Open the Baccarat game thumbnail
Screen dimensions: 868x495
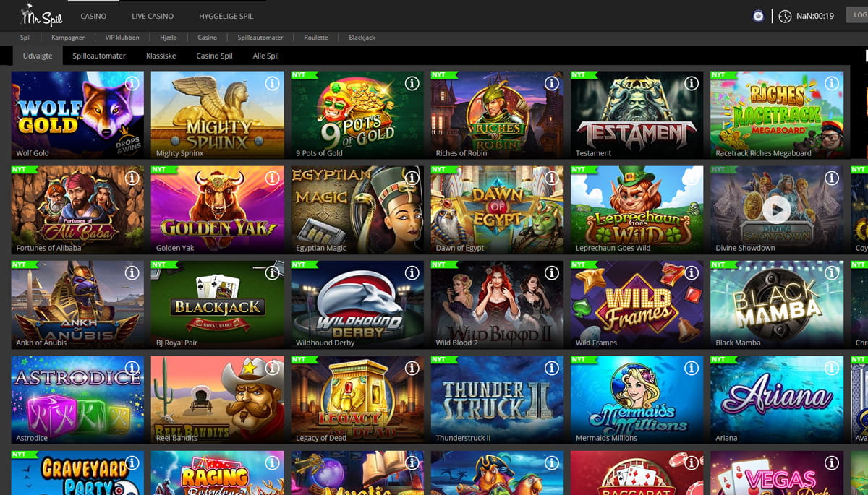coord(637,473)
